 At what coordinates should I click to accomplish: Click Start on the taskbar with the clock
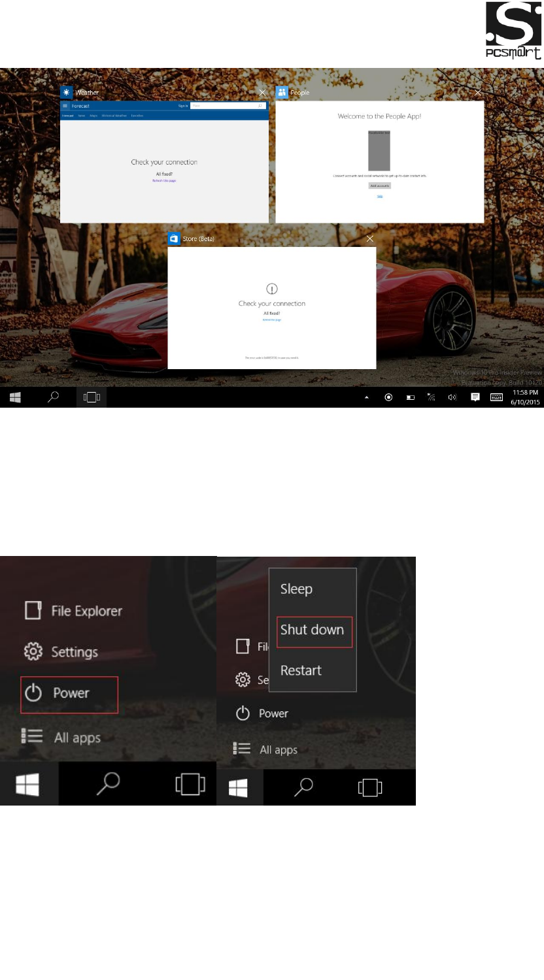(15, 397)
